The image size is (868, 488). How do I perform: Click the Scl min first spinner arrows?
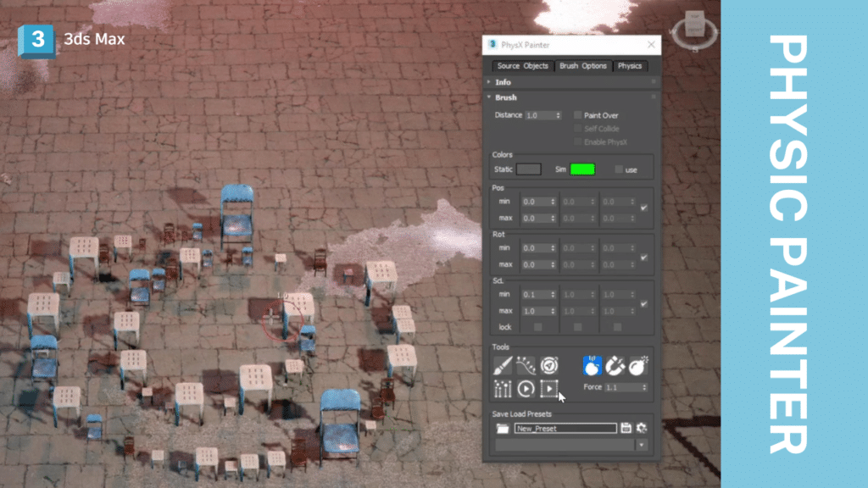coord(553,295)
